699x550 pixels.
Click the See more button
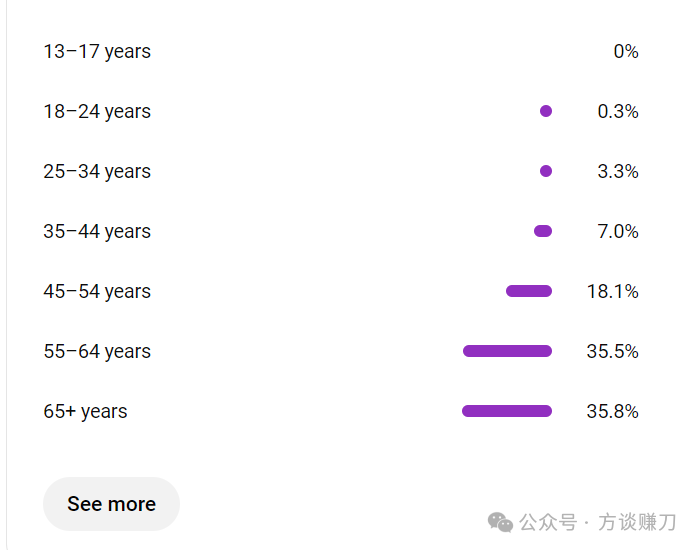click(x=111, y=504)
